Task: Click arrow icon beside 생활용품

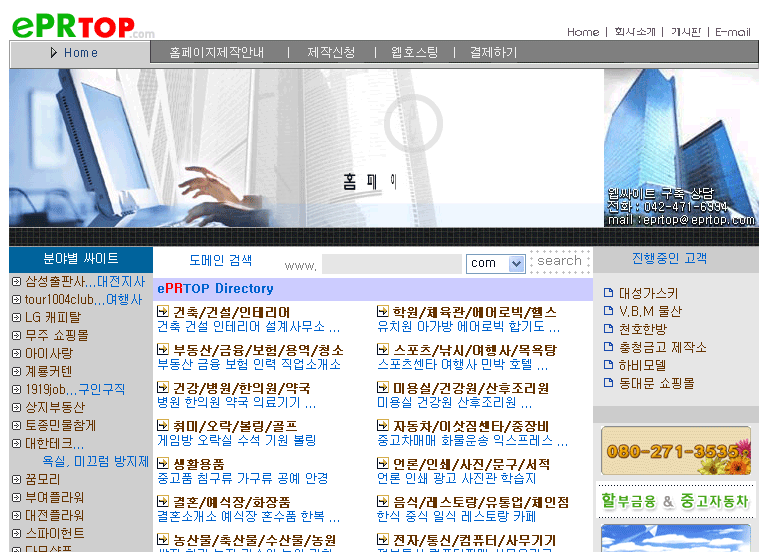Action: (163, 463)
